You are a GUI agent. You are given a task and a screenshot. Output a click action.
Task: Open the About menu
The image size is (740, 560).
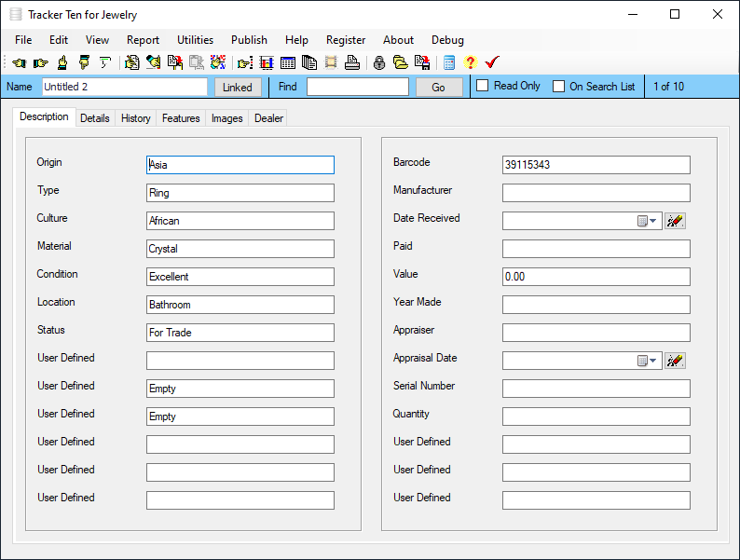[x=398, y=40]
